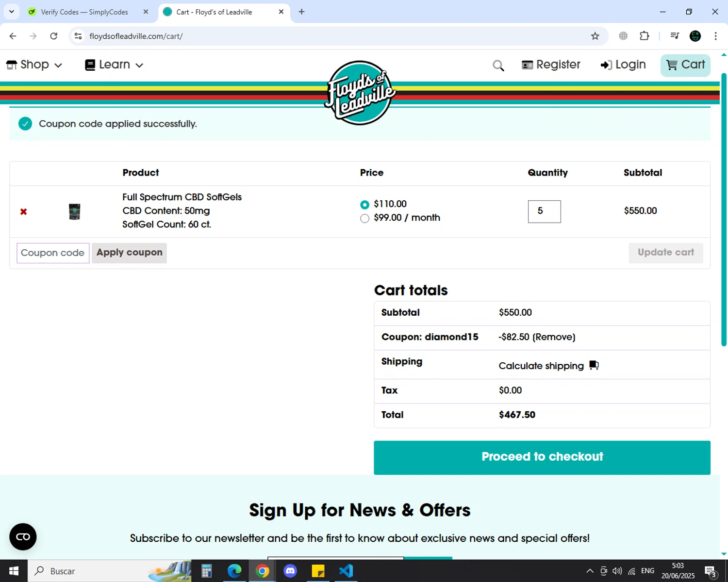The width and height of the screenshot is (728, 582).
Task: Click Proceed to checkout
Action: tap(542, 457)
